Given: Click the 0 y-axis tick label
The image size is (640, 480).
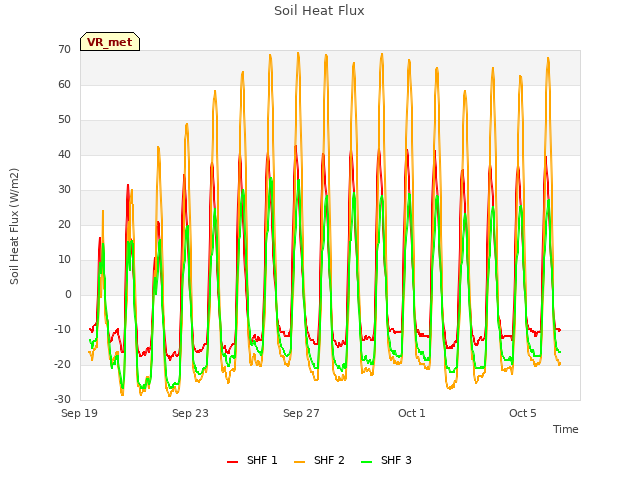Looking at the screenshot, I should coord(68,295).
